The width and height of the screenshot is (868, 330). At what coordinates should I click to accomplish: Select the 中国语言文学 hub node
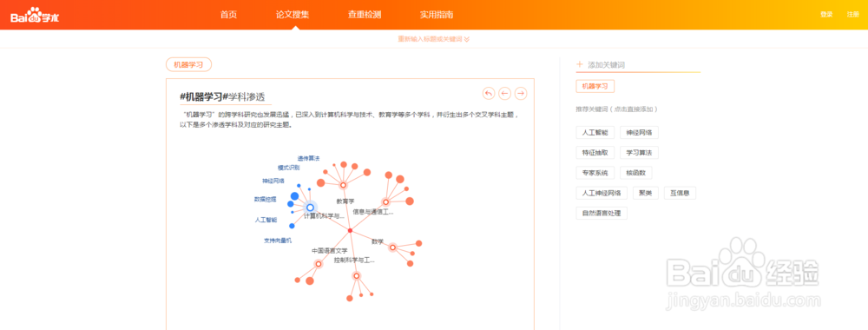pyautogui.click(x=319, y=264)
